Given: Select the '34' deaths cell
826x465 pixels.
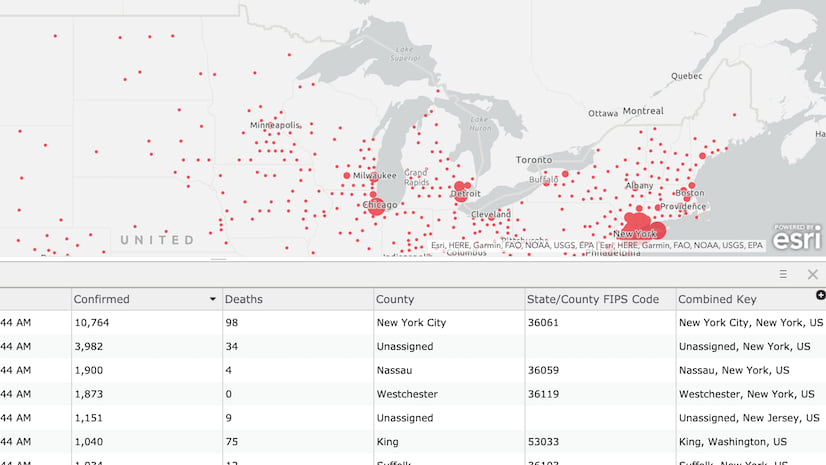Looking at the screenshot, I should [x=298, y=347].
